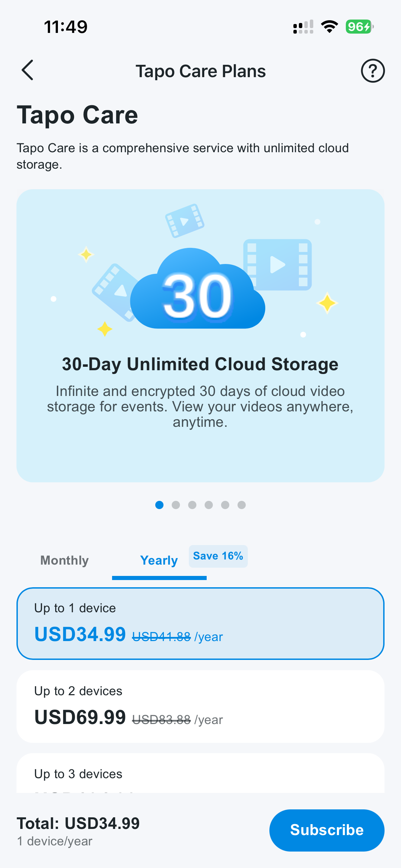
Task: Go to the second carousel page dot
Action: click(x=176, y=505)
